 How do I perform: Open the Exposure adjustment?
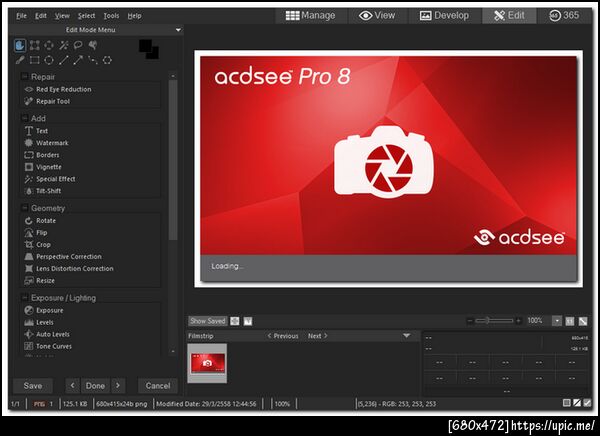point(44,310)
